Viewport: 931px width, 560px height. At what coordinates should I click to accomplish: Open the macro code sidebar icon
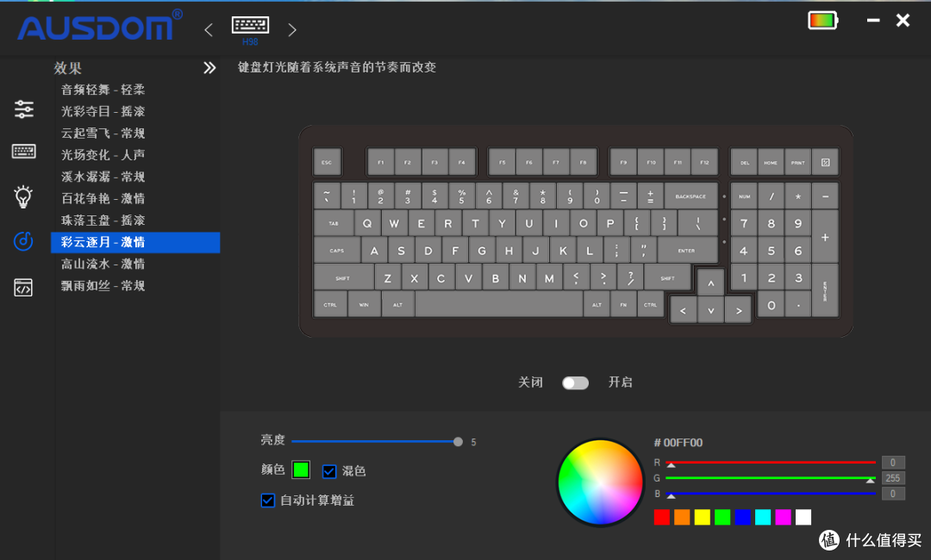(x=23, y=288)
